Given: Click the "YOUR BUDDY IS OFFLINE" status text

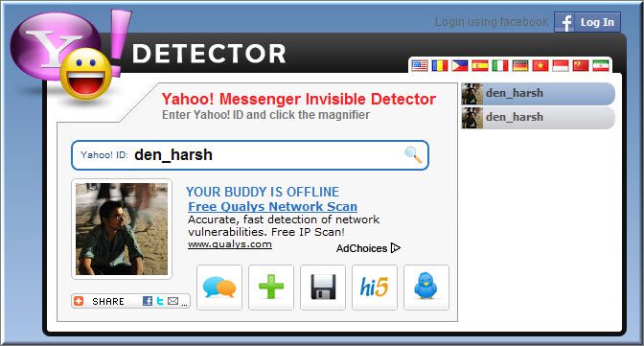Looking at the screenshot, I should click(x=263, y=192).
